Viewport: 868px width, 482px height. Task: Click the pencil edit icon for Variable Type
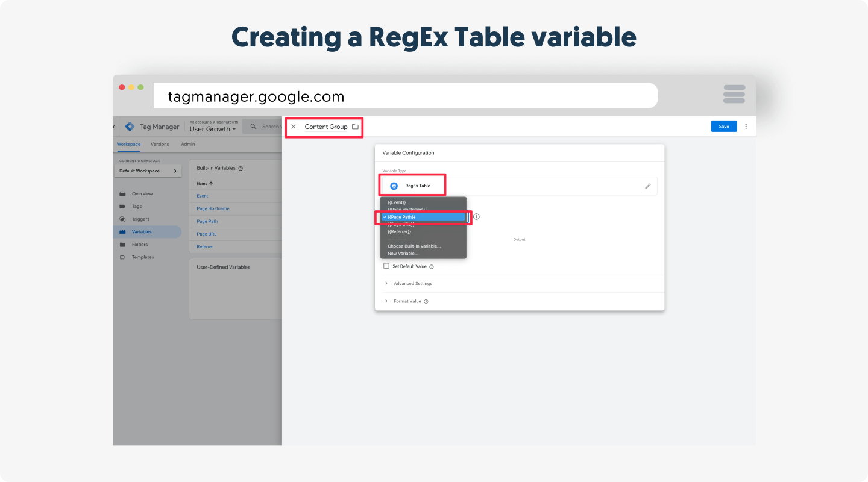tap(648, 186)
